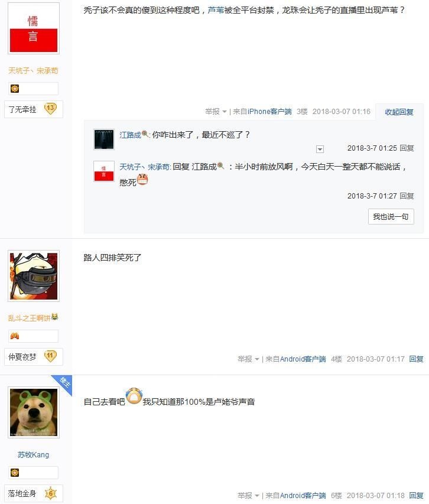Open the 芦苇 link in the 3楼 post

(216, 10)
